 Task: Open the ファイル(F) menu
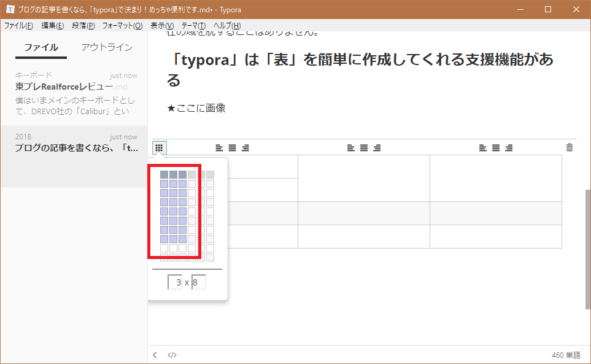(x=18, y=25)
